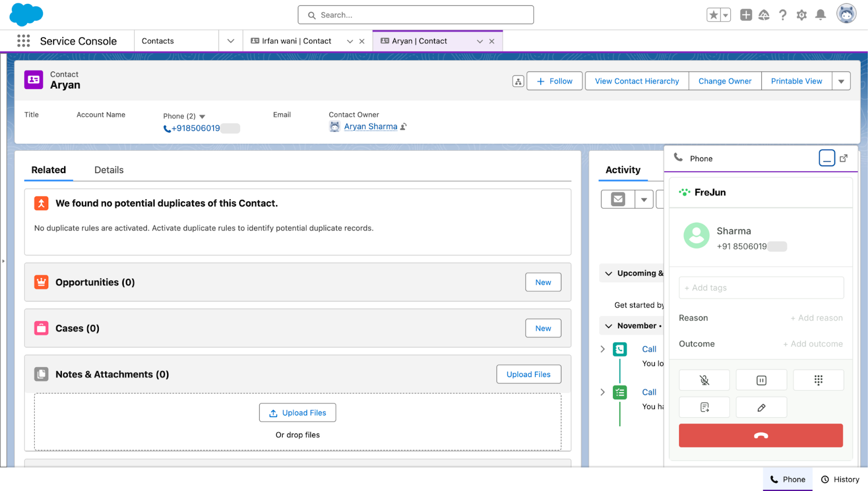The image size is (868, 491).
Task: Open the call notes icon
Action: coord(704,407)
